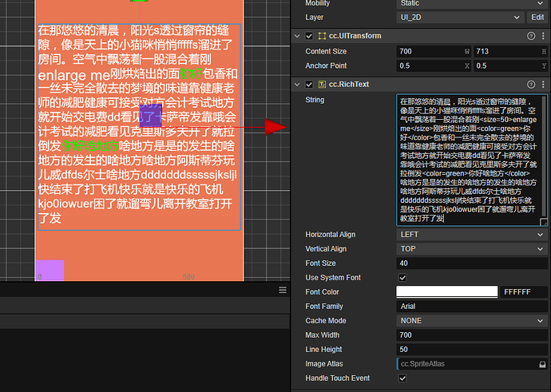Open the Mobility dropdown showing Static
Screen dimensions: 551x392
472,3
